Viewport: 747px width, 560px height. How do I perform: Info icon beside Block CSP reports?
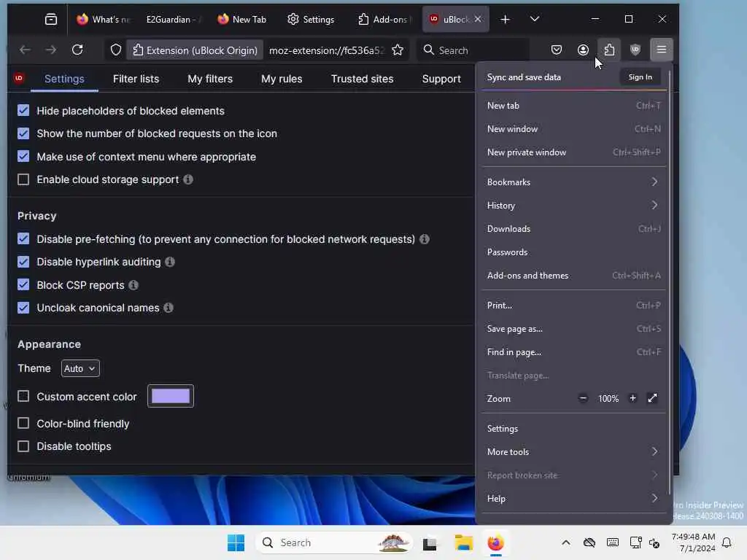click(133, 285)
